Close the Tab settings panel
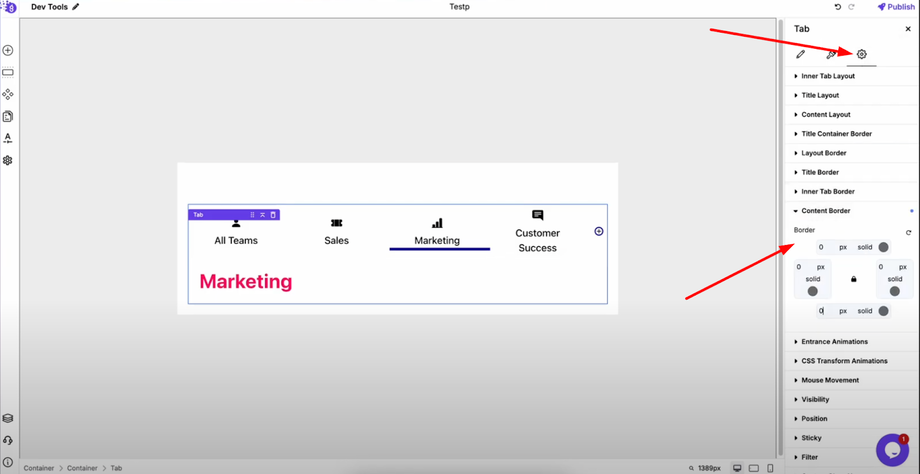Viewport: 920px width, 474px height. click(x=908, y=29)
